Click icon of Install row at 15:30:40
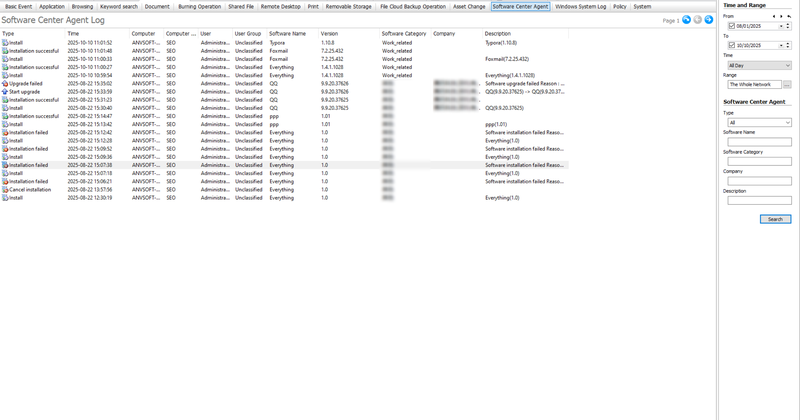 (5, 108)
